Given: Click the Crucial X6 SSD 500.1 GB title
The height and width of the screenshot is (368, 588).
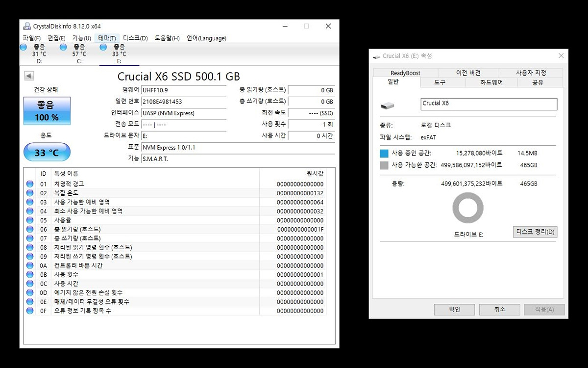Looking at the screenshot, I should [179, 77].
